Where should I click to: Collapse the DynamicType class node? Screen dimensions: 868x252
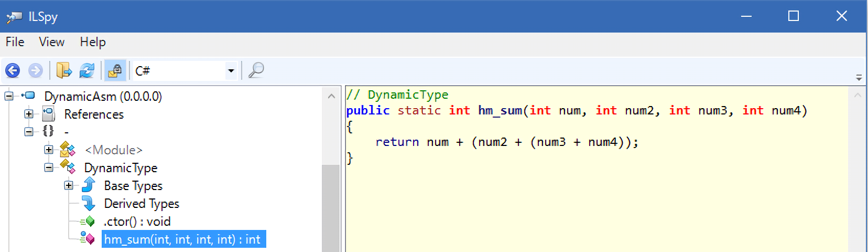[x=49, y=167]
